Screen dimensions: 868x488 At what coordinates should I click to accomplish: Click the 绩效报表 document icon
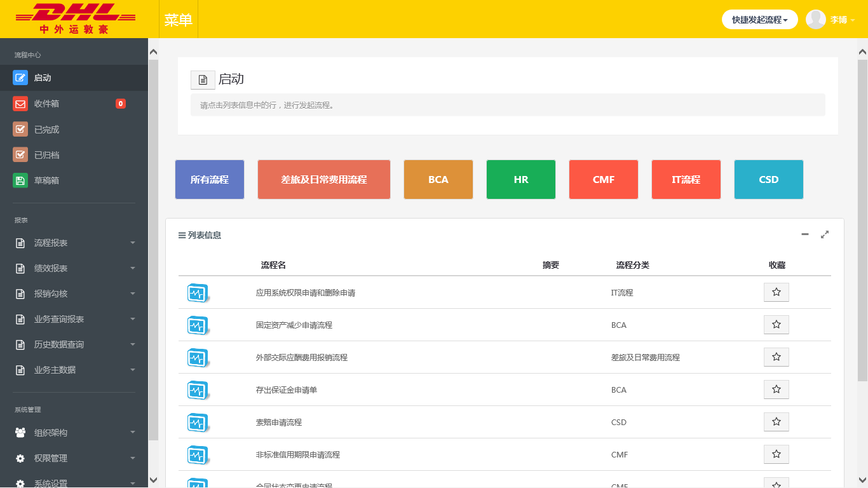[20, 268]
